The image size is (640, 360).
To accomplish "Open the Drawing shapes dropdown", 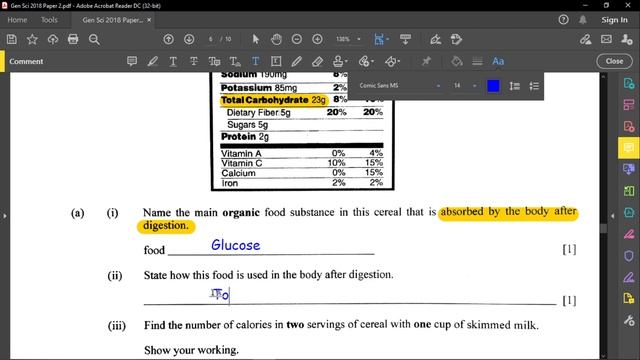I will 392,61.
